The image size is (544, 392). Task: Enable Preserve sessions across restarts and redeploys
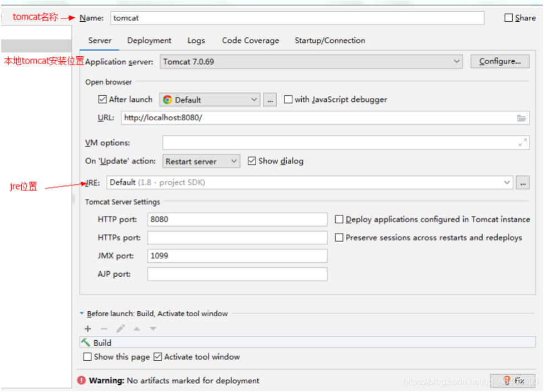click(x=339, y=238)
